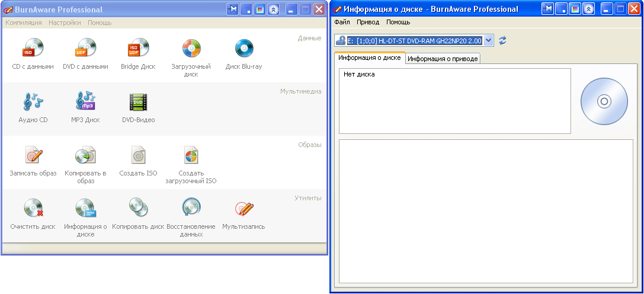This screenshot has height=294, width=644.
Task: Start the Мультизапись utility
Action: pyautogui.click(x=243, y=208)
